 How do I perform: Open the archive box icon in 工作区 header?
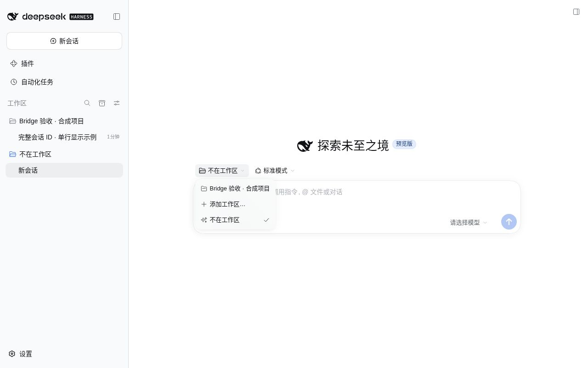tap(102, 103)
